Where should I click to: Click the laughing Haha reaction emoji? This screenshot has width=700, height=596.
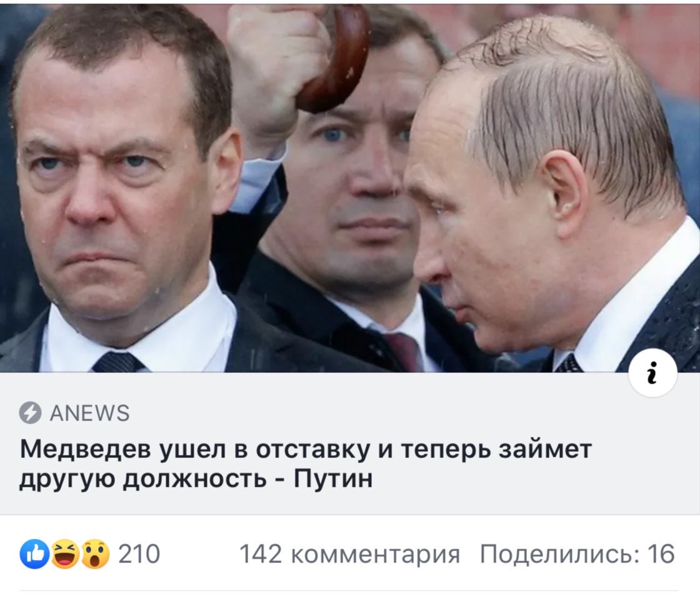[65, 554]
